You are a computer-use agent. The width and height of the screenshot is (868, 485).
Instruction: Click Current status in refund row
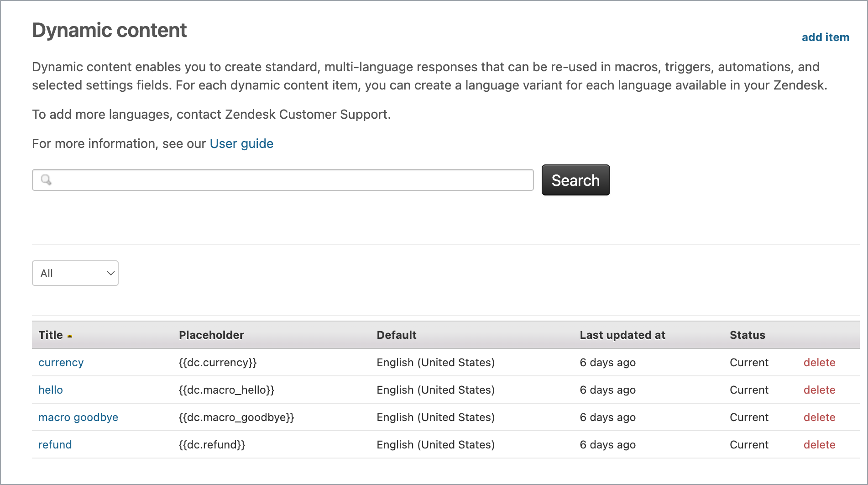(x=749, y=445)
